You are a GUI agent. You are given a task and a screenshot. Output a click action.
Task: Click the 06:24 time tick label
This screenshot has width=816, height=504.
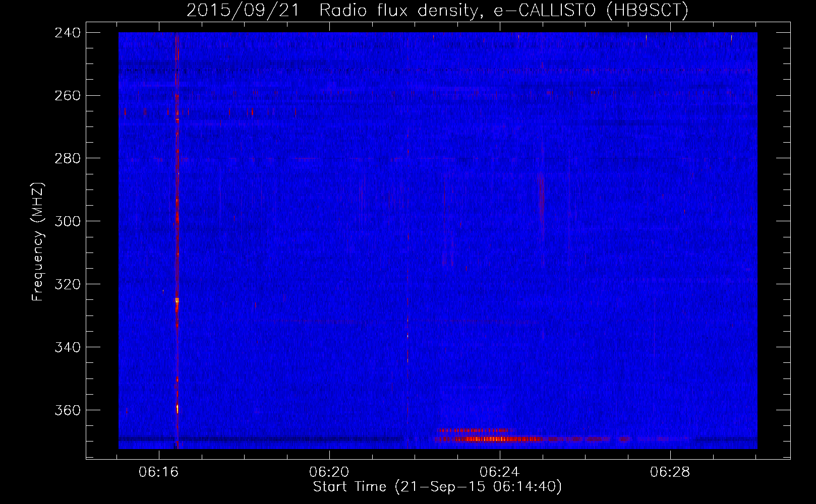coord(500,472)
